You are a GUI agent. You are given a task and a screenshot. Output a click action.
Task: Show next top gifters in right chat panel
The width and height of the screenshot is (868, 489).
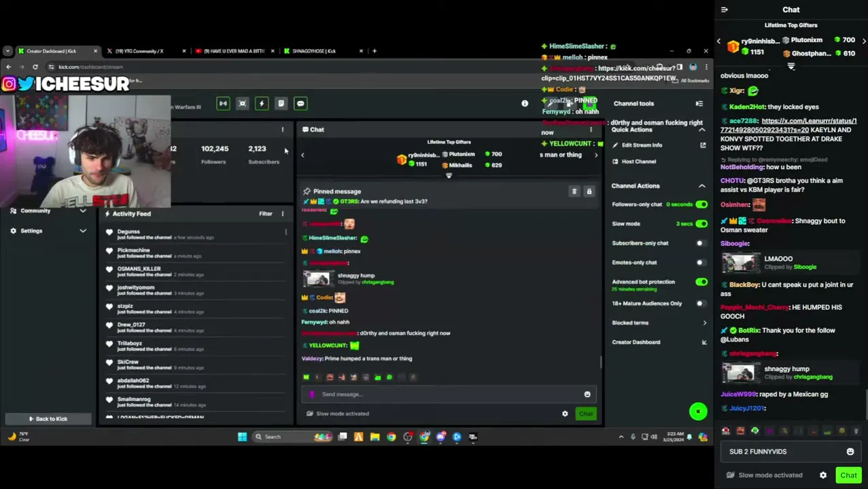point(864,41)
